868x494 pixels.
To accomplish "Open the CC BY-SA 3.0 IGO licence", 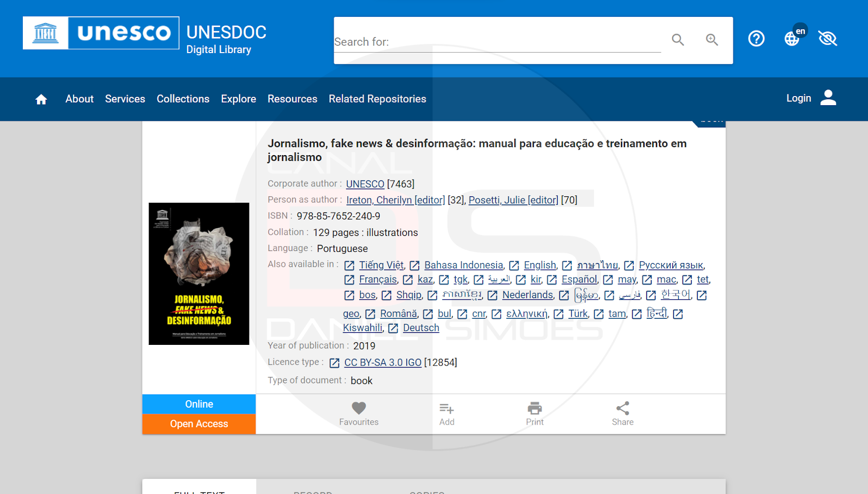I will (x=382, y=362).
